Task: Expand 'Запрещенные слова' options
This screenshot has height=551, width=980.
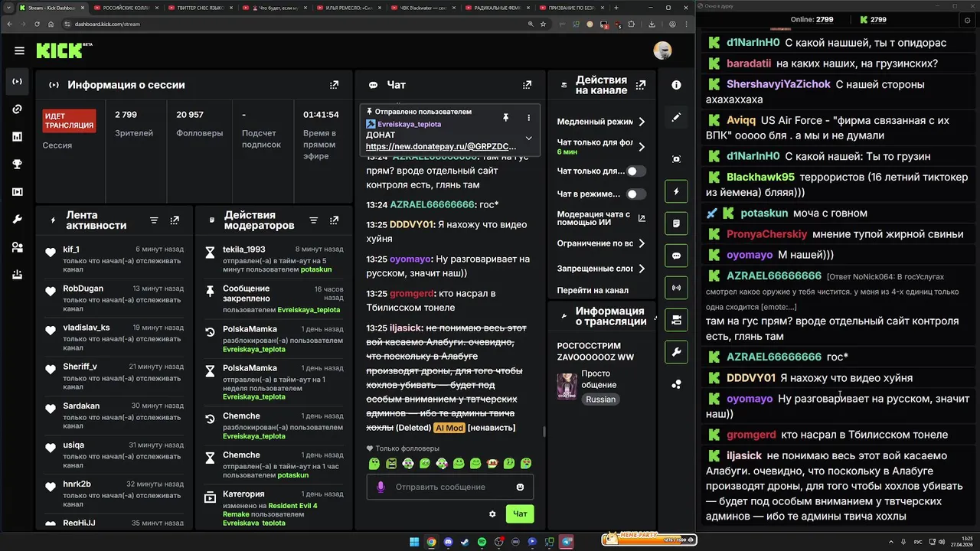Action: (x=642, y=269)
